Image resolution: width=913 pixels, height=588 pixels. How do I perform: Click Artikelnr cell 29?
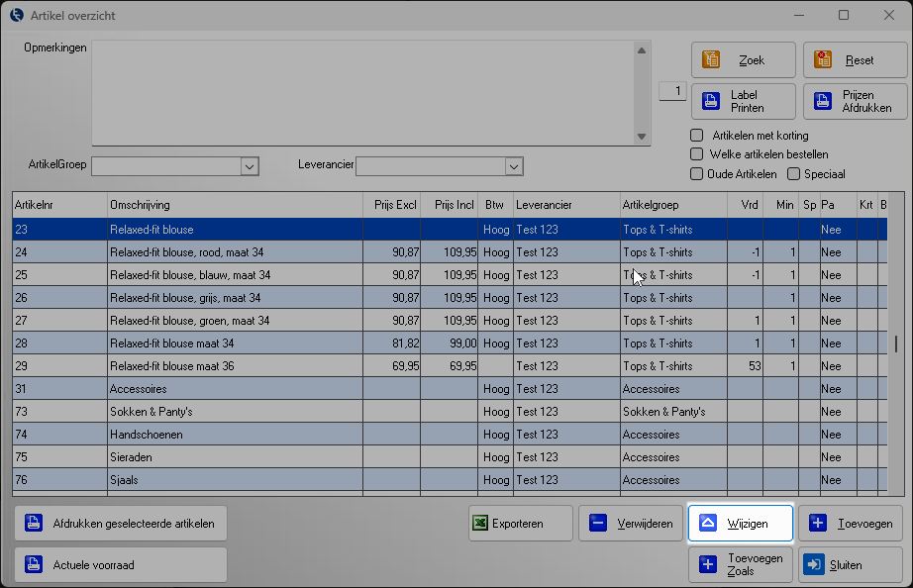60,365
